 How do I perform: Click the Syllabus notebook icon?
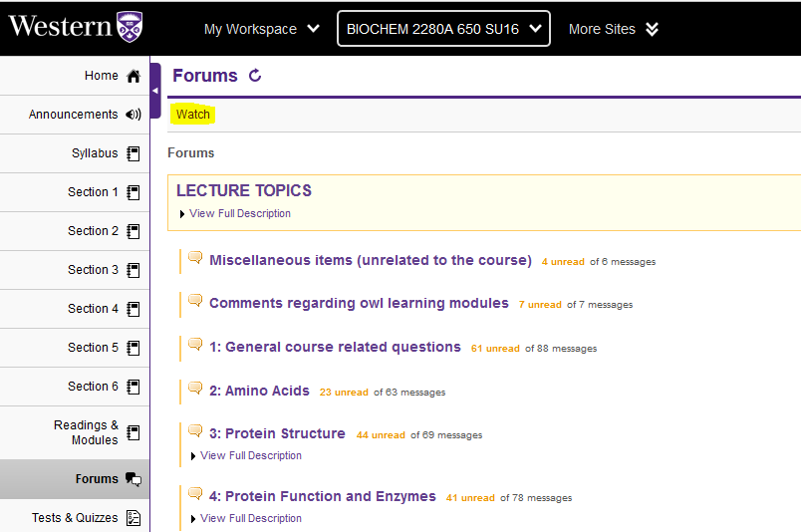click(x=133, y=153)
